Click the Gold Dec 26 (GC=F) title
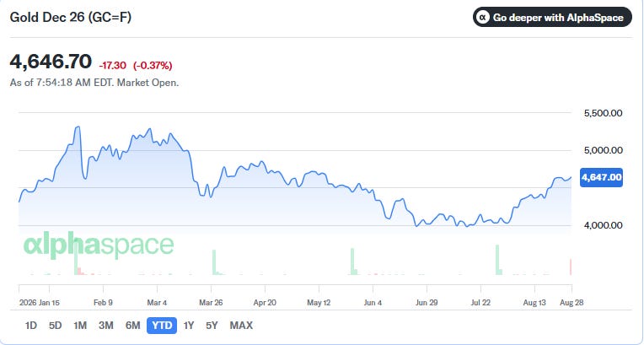This screenshot has height=345, width=644. tap(71, 17)
